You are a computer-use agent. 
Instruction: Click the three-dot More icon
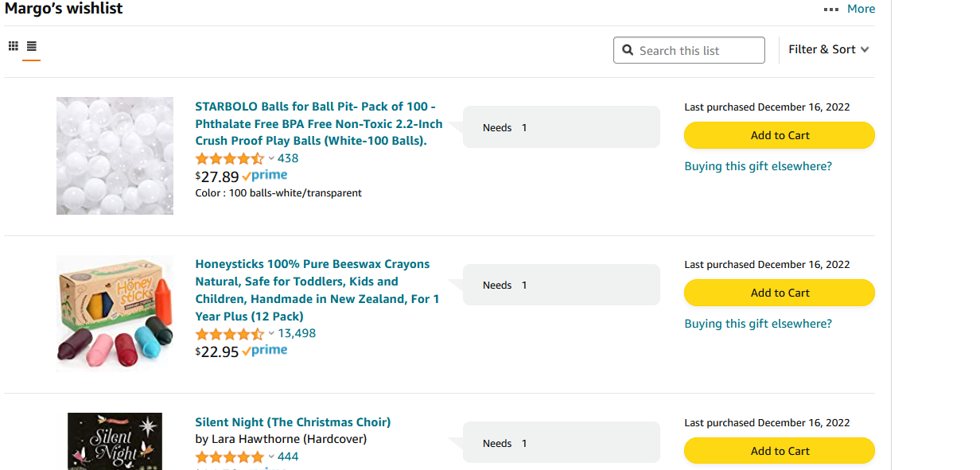[831, 10]
